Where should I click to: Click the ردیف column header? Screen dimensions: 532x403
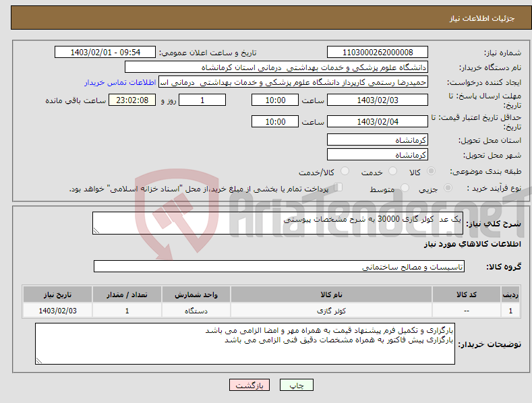pyautogui.click(x=510, y=294)
